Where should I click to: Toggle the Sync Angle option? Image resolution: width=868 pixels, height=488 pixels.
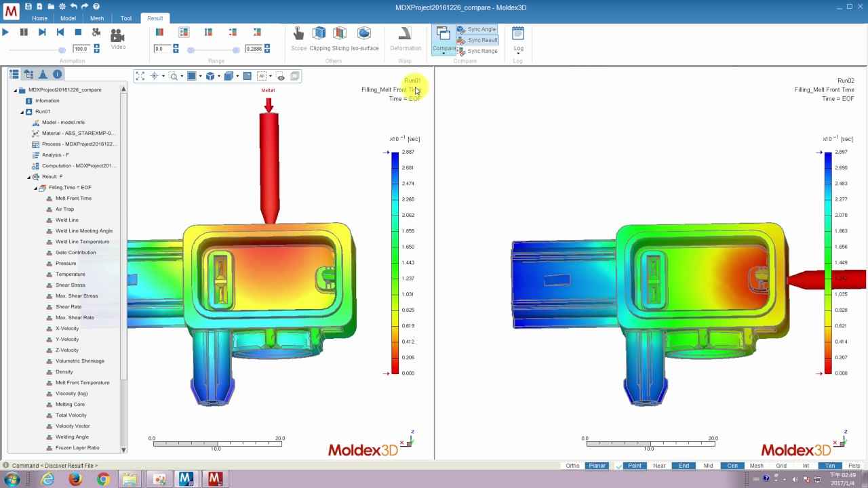[477, 29]
